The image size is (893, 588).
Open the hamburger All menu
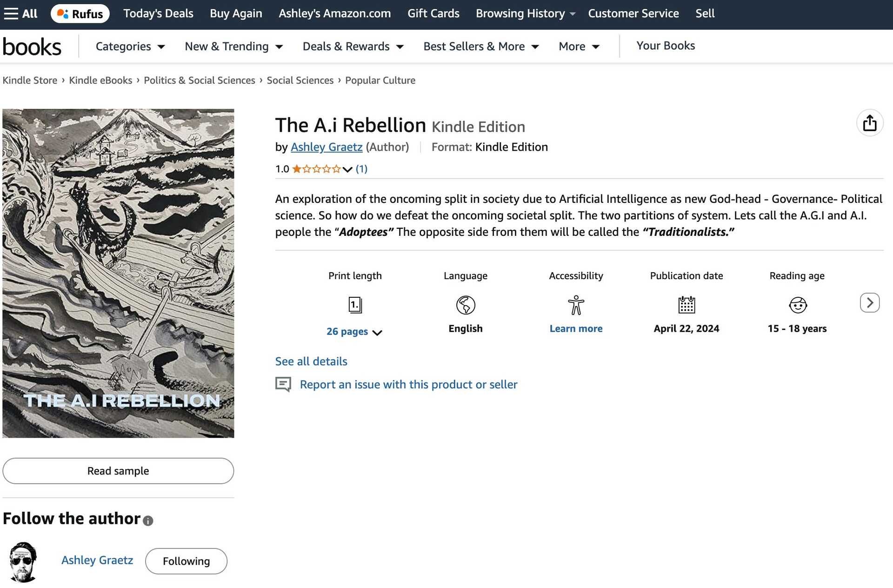(x=12, y=13)
